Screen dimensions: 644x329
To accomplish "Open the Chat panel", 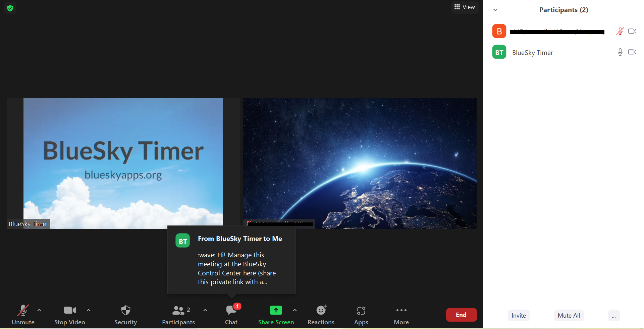I will click(231, 315).
